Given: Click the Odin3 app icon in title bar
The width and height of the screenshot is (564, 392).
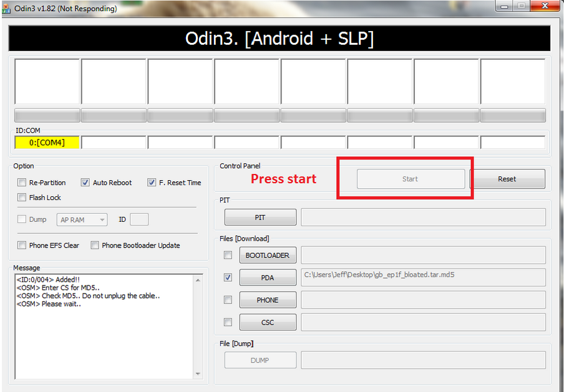Looking at the screenshot, I should [6, 8].
